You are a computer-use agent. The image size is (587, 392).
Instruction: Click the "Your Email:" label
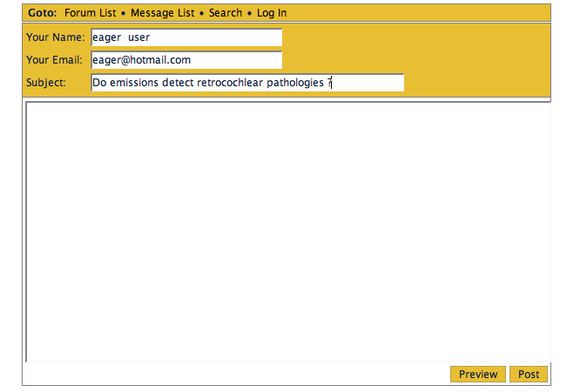[x=54, y=60]
